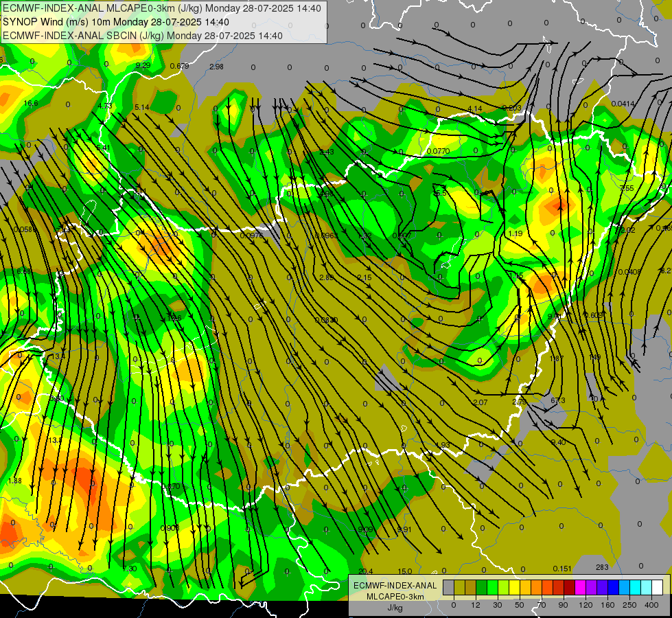672x618 pixels.
Task: Click the map value 2.43
Action: (327, 152)
